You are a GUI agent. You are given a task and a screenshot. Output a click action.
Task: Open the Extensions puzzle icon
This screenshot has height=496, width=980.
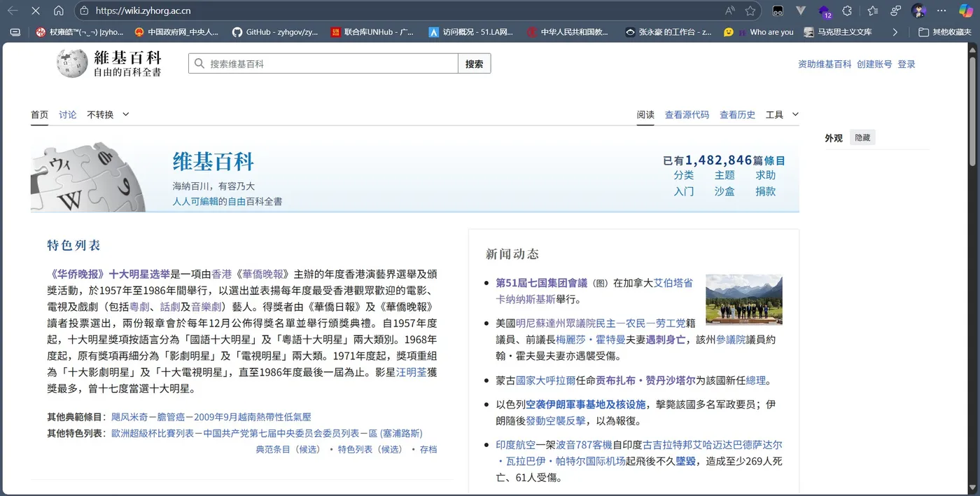pyautogui.click(x=847, y=11)
